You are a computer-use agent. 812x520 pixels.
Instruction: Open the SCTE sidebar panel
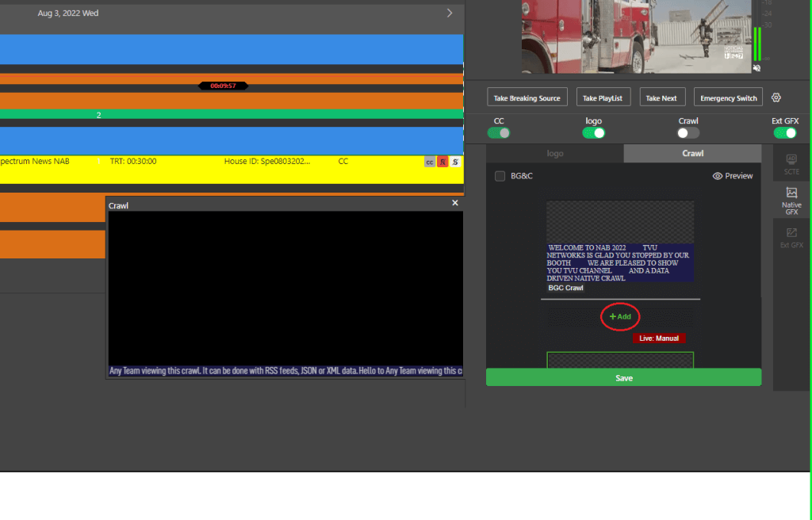791,165
